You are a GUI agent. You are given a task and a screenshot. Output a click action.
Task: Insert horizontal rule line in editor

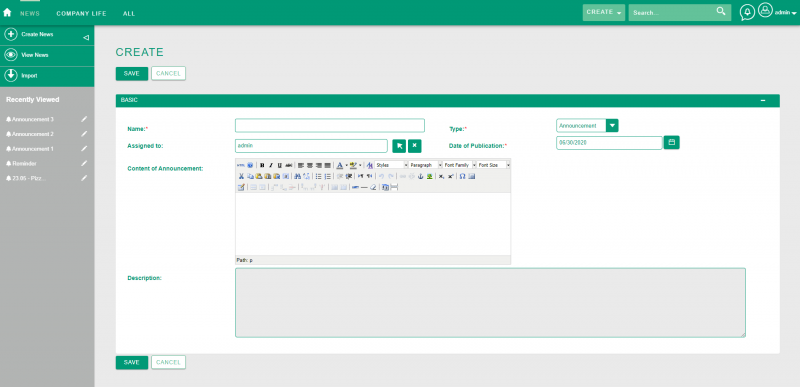(364, 187)
